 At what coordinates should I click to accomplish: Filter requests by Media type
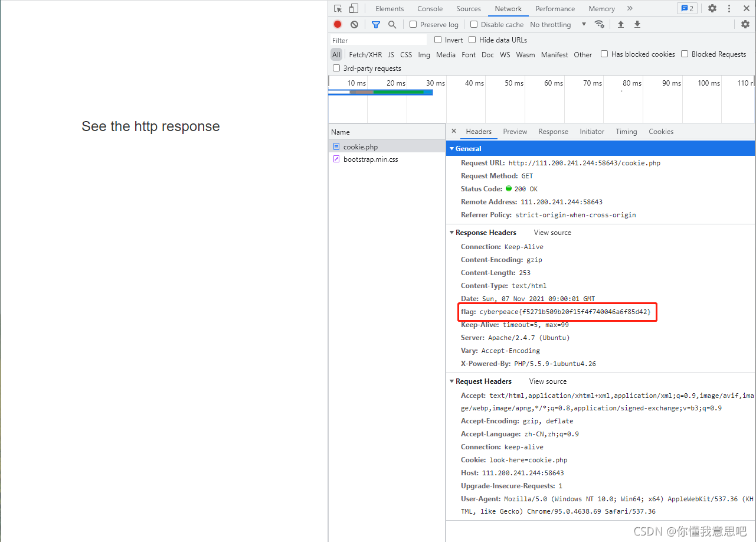pyautogui.click(x=446, y=54)
